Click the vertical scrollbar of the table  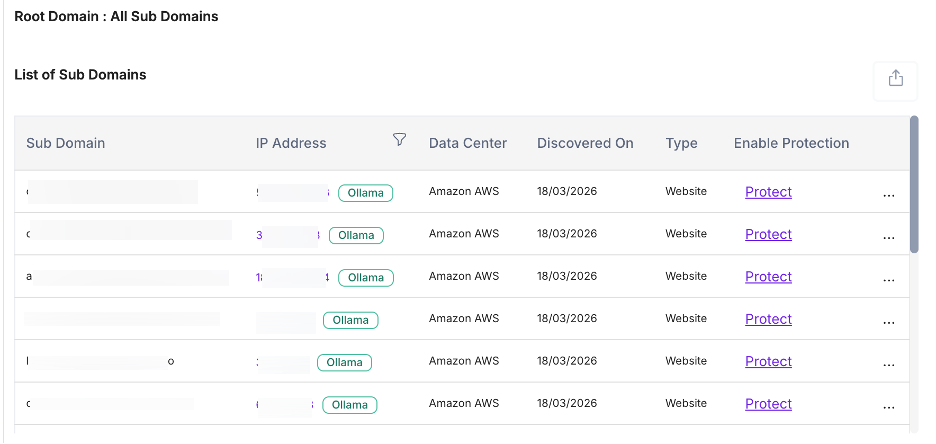pos(914,185)
